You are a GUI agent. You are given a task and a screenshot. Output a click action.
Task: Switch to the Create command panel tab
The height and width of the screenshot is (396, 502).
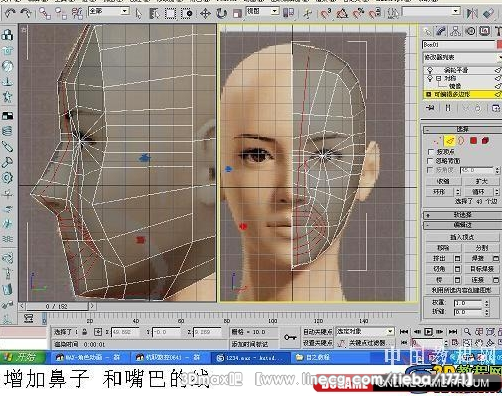427,32
